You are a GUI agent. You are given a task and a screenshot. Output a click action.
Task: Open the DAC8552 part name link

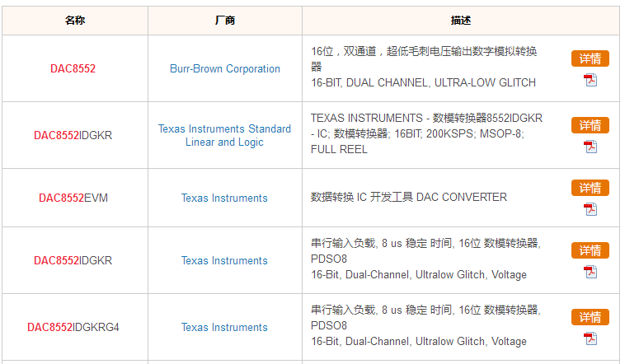73,68
